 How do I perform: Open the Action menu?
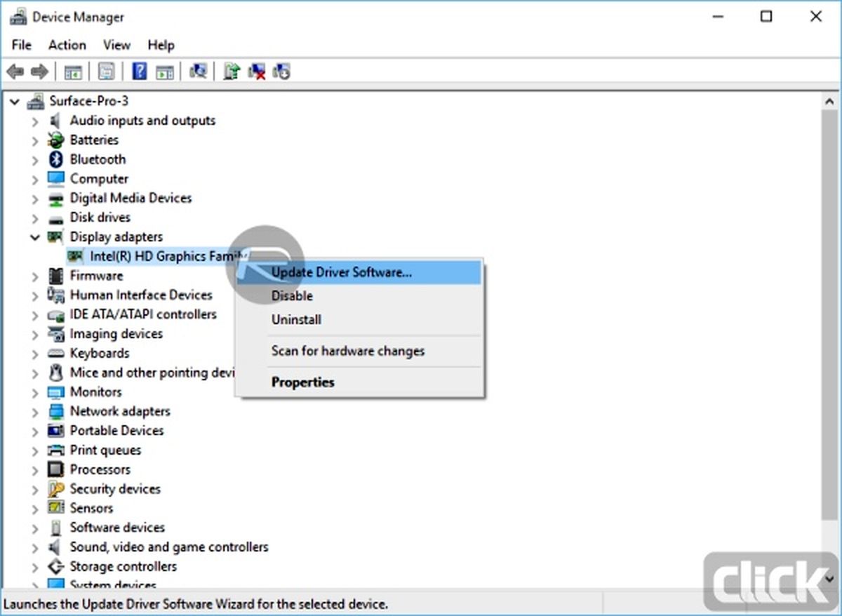(x=67, y=45)
